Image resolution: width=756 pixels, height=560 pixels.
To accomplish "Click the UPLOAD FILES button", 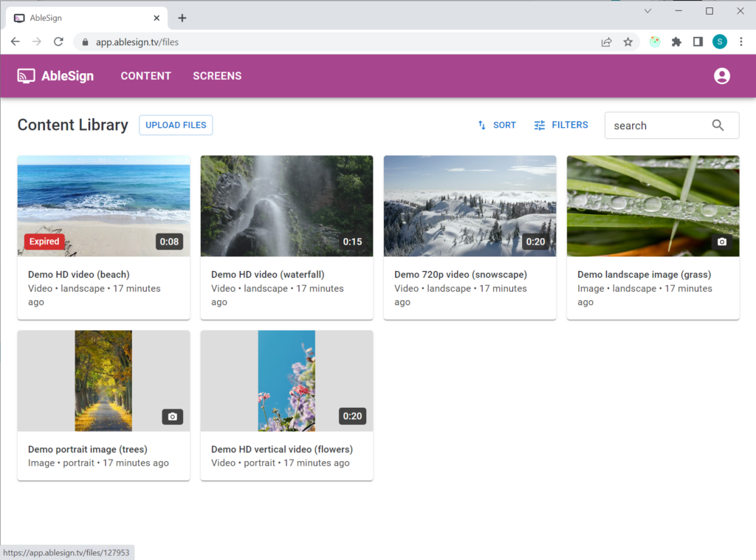I will [175, 125].
